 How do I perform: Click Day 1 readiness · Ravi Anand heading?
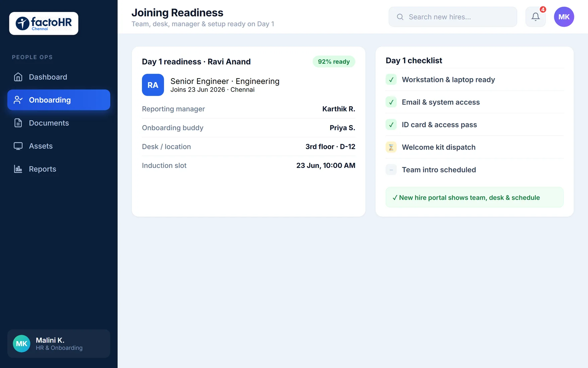(x=196, y=62)
